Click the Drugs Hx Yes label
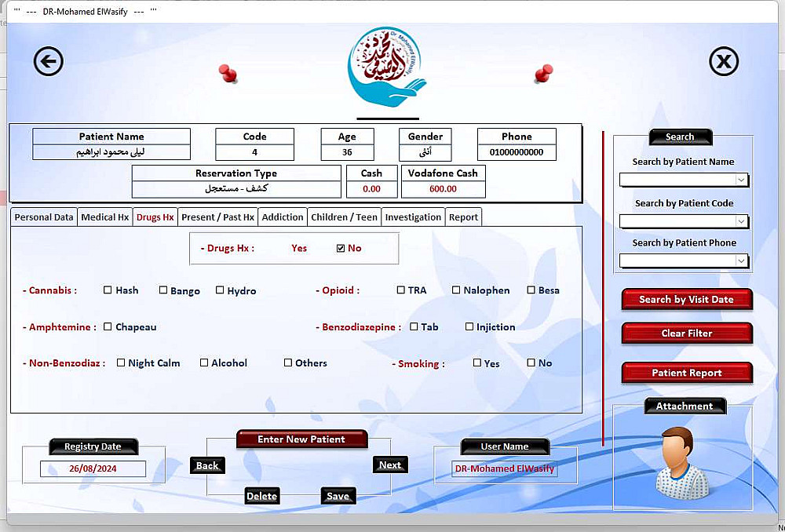This screenshot has width=785, height=532. tap(299, 248)
